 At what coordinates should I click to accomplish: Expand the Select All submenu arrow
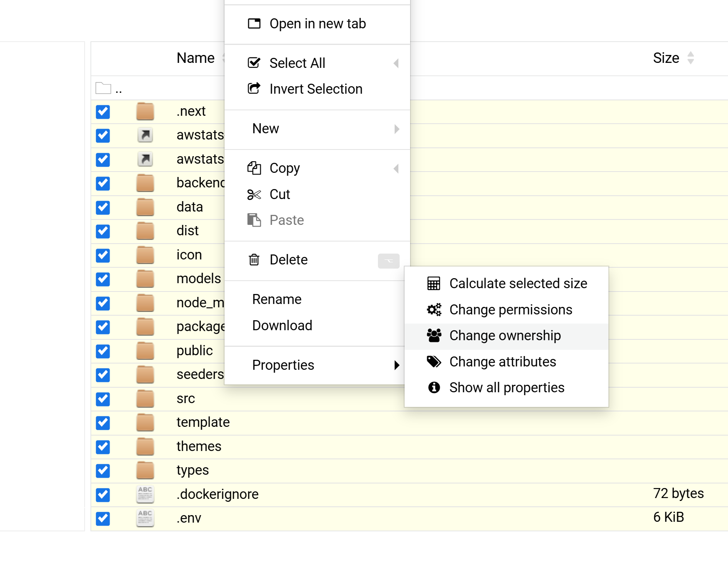(396, 63)
